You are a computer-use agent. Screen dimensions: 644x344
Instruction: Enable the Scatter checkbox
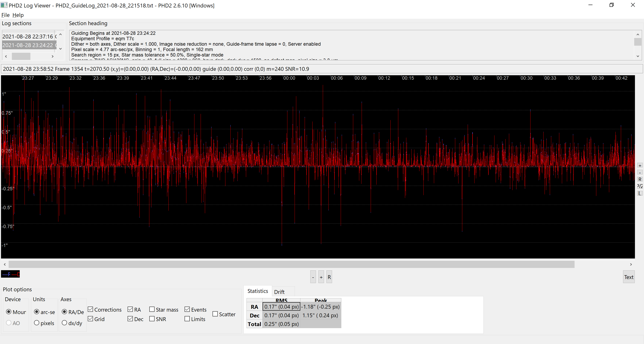215,314
